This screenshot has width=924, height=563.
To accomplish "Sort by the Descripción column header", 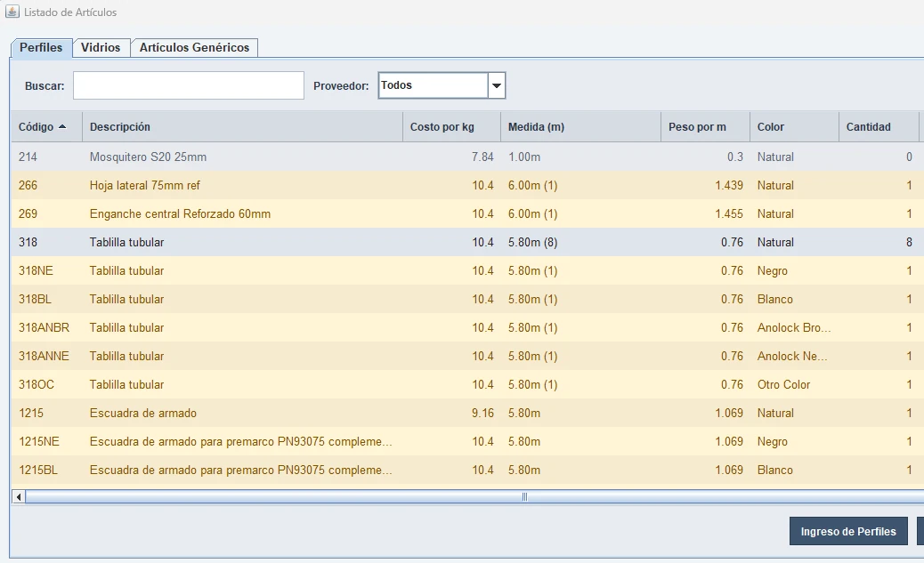I will click(x=242, y=126).
